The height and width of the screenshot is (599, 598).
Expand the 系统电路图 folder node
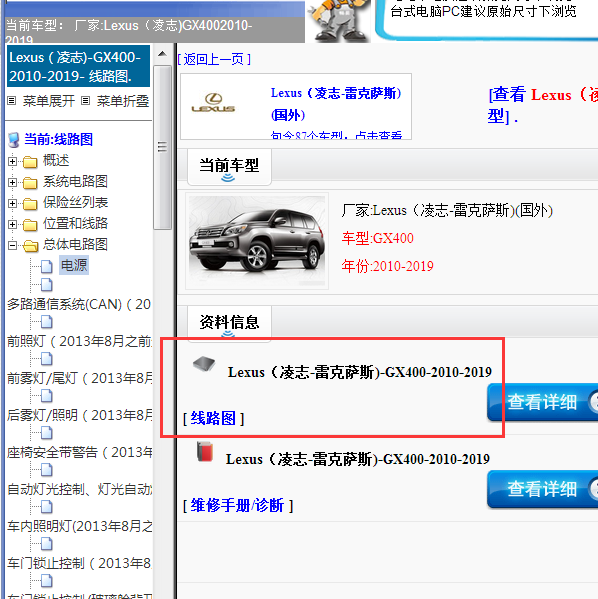(12, 182)
